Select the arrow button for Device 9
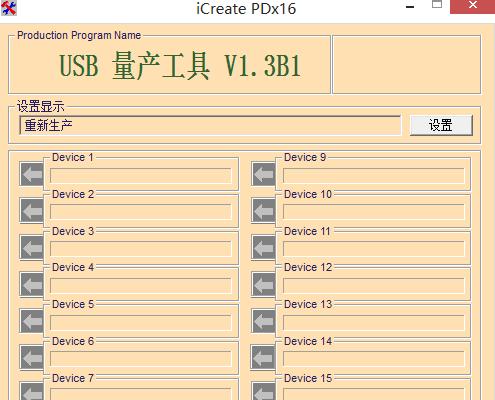Image resolution: width=495 pixels, height=400 pixels. tap(263, 174)
